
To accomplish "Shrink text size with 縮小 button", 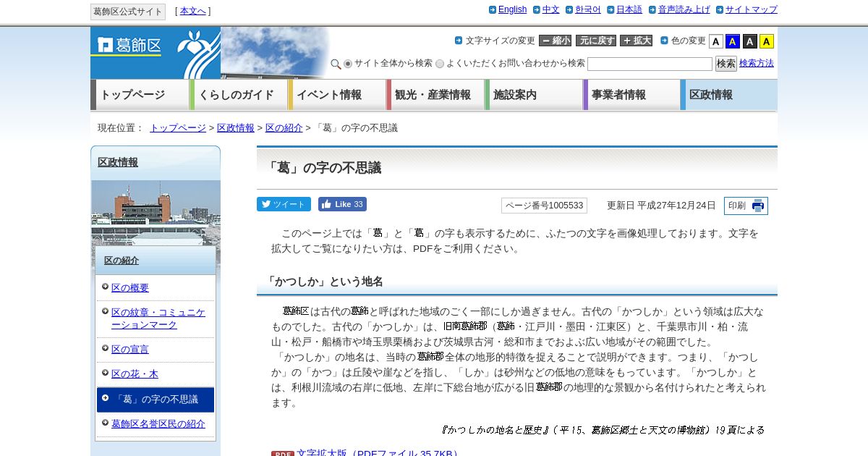I will [x=555, y=41].
